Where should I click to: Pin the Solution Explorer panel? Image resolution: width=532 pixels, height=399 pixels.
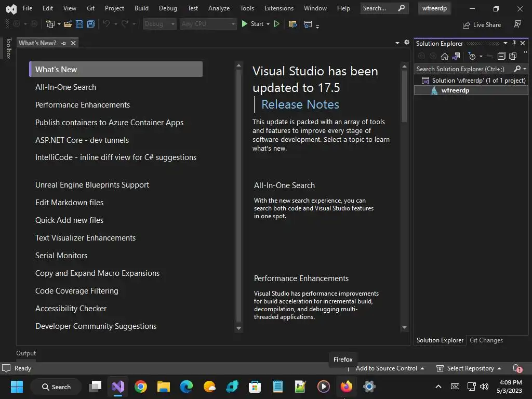click(x=514, y=43)
